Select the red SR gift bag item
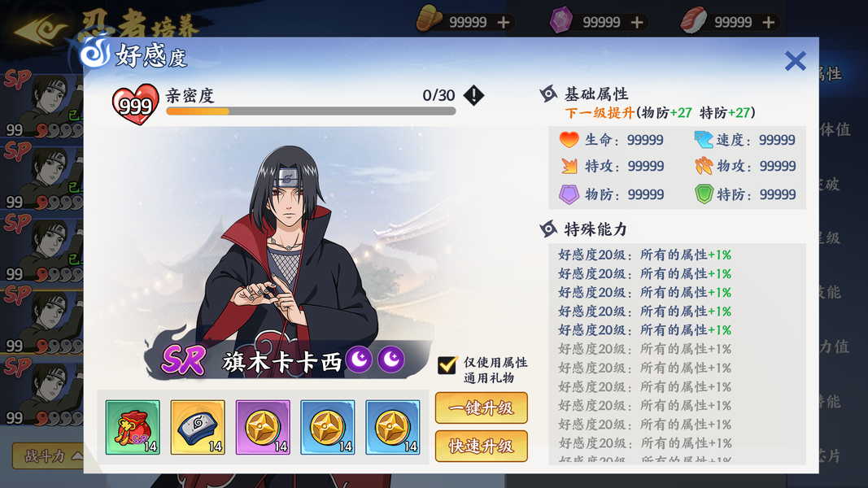Viewport: 868px width, 488px height. [x=133, y=427]
